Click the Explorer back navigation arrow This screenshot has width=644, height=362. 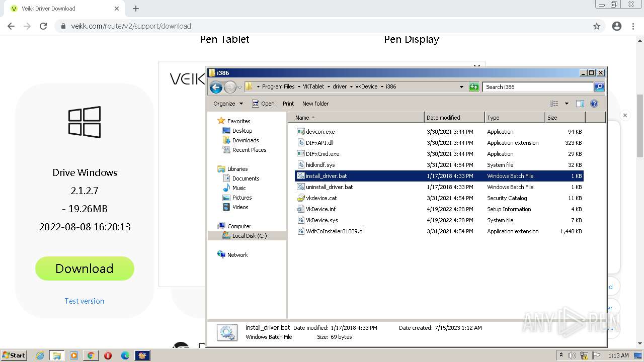[x=216, y=87]
